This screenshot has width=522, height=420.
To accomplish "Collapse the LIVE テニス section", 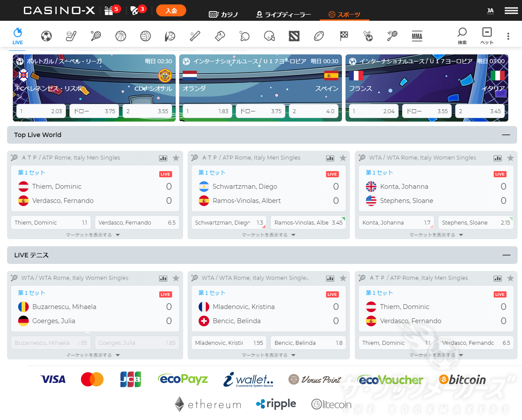I will (506, 255).
